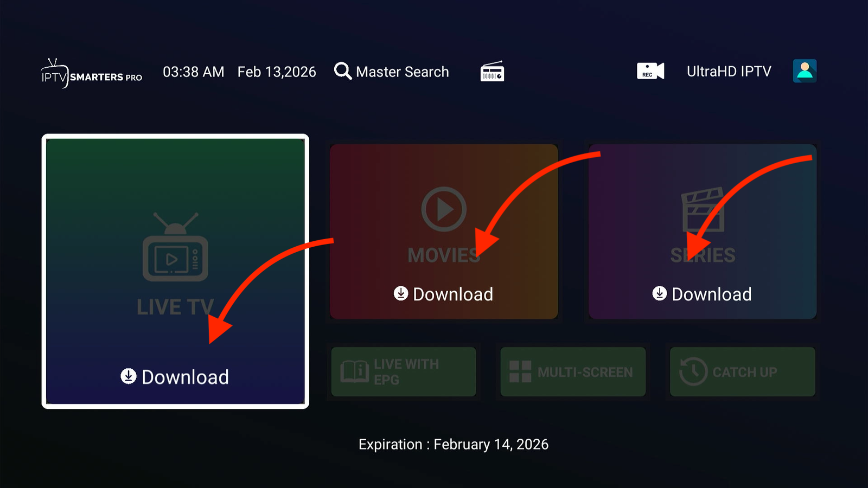Click the radio icon in top bar

coord(491,71)
